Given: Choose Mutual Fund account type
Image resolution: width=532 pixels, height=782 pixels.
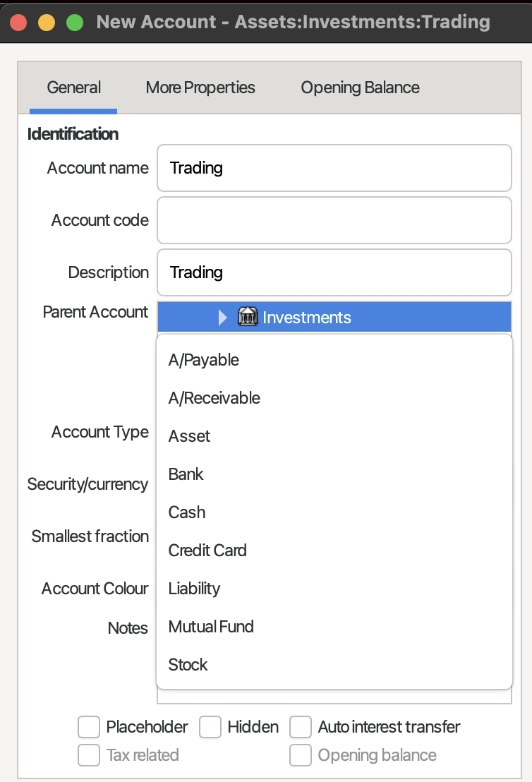Looking at the screenshot, I should [334, 627].
